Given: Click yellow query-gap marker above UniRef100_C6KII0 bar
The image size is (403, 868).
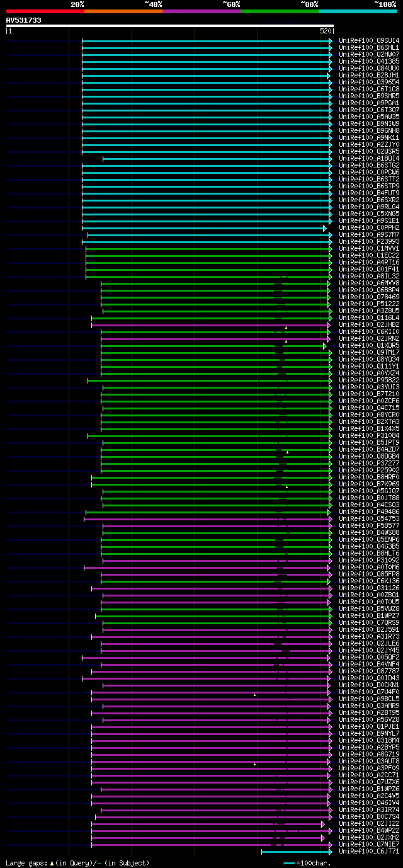Looking at the screenshot, I should click(286, 328).
